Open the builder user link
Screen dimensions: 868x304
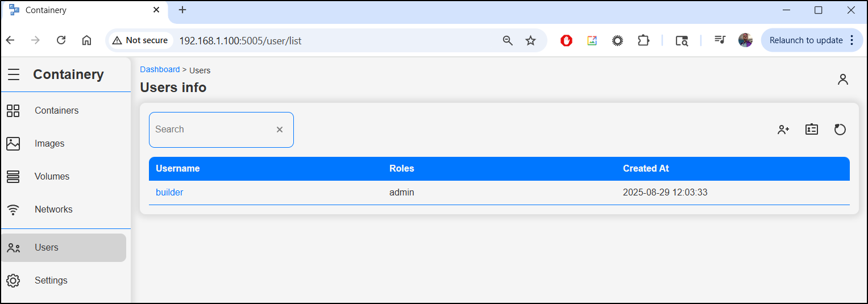pos(169,192)
